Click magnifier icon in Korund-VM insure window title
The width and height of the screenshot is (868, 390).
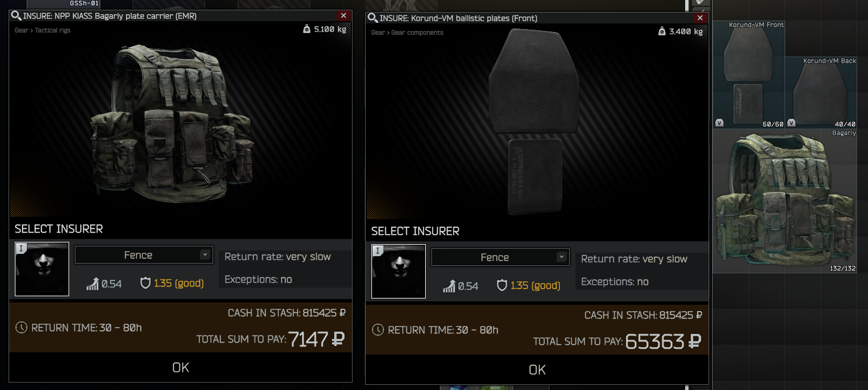point(373,18)
